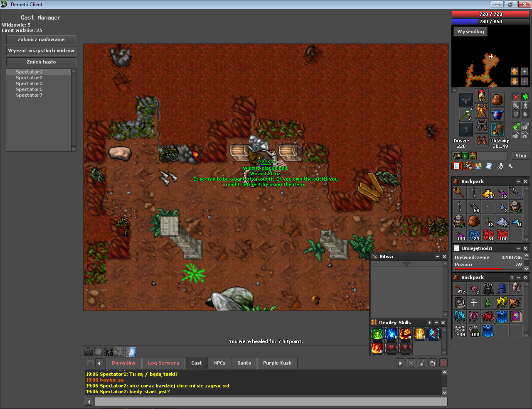Switch to the Domyślny chat tab
532x409 pixels.
click(x=123, y=363)
